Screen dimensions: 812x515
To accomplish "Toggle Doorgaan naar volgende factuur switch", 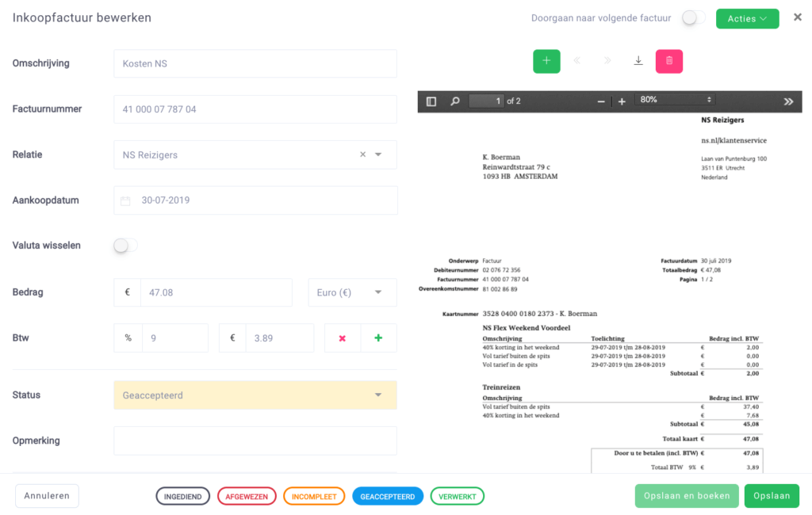I will [693, 18].
